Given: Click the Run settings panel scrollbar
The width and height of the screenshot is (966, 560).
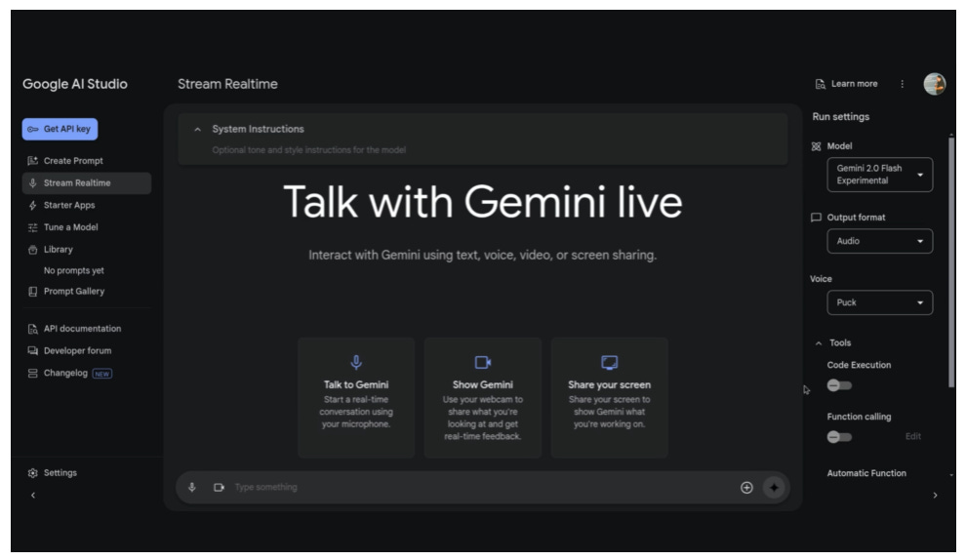Looking at the screenshot, I should (951, 261).
